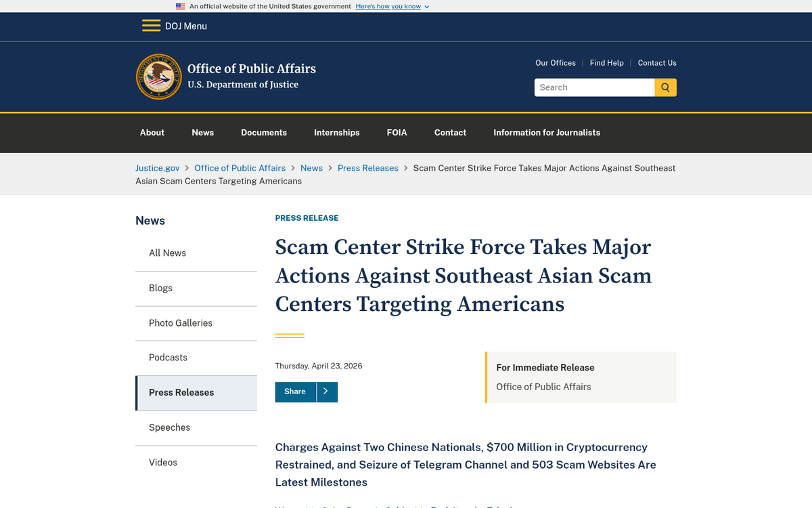The height and width of the screenshot is (508, 812).
Task: Open Contact Us in the header
Action: coord(657,63)
